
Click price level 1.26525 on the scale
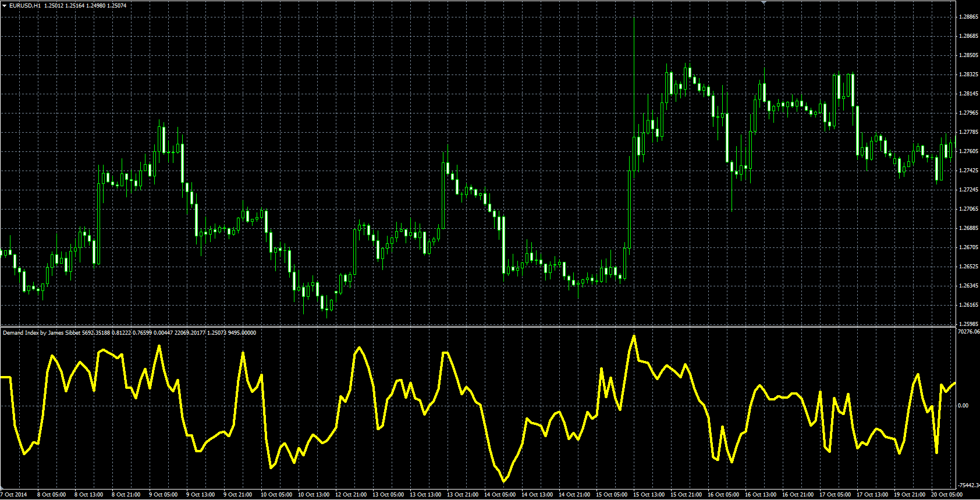tap(968, 267)
